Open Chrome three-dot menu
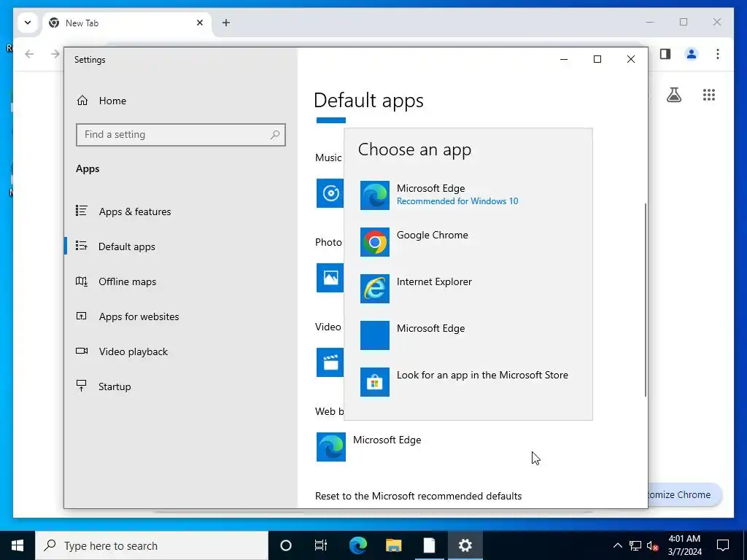The height and width of the screenshot is (560, 747). pos(718,54)
